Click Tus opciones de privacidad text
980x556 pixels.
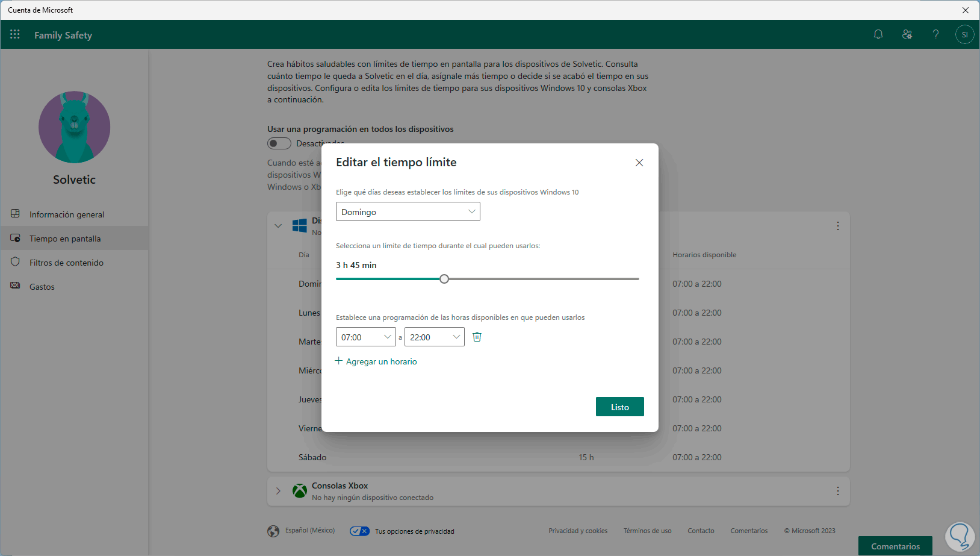pyautogui.click(x=415, y=531)
